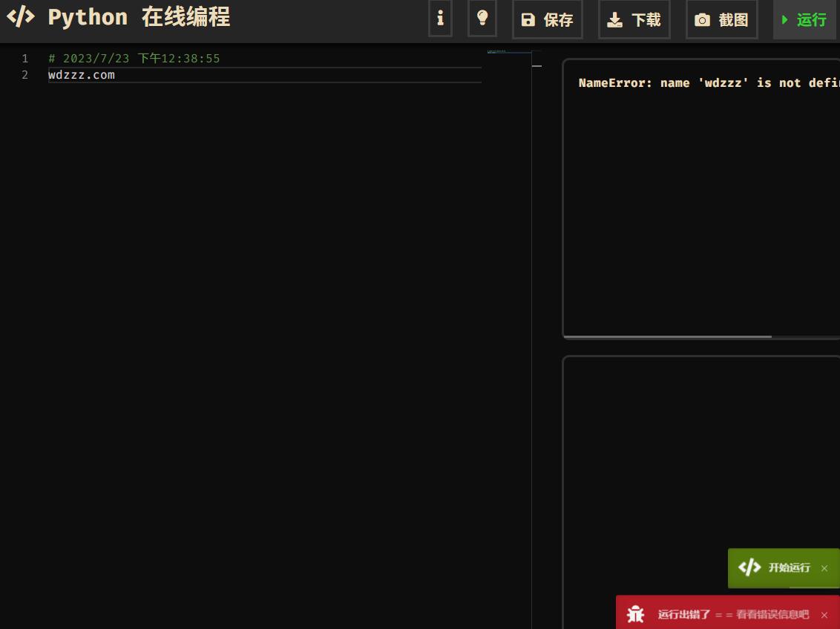
Task: Select line number 2 in gutter
Action: [24, 75]
